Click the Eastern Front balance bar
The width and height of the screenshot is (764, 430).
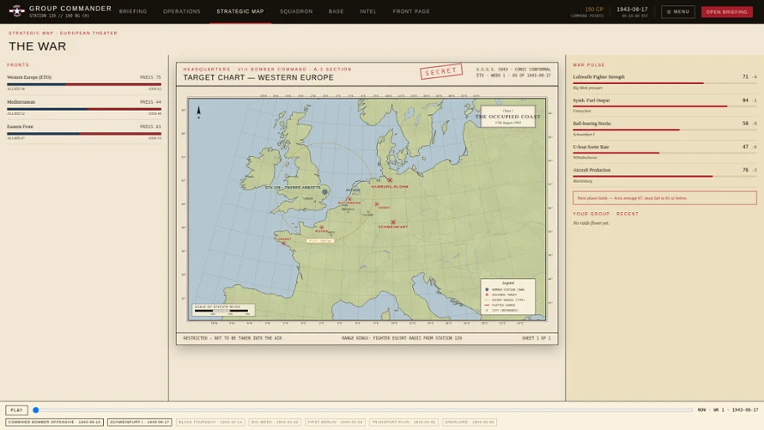pos(84,133)
